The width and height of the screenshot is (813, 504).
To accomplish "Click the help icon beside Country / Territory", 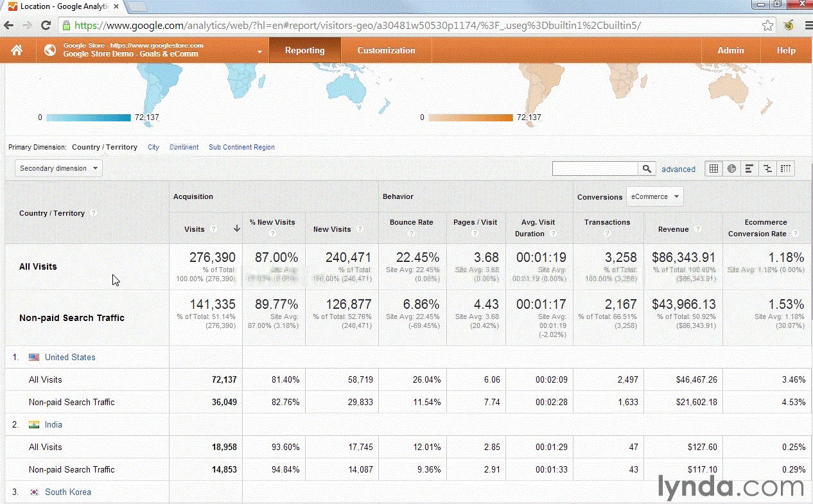I will (x=93, y=213).
